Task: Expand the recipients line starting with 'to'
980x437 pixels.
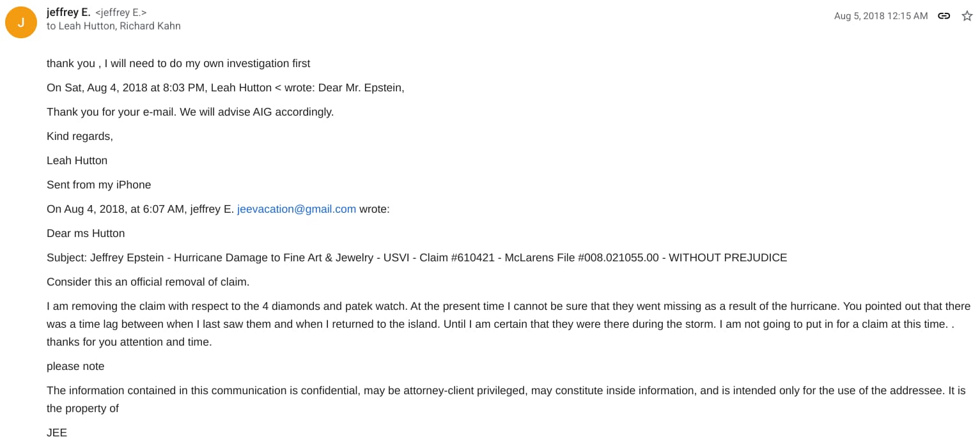Action: (x=114, y=26)
